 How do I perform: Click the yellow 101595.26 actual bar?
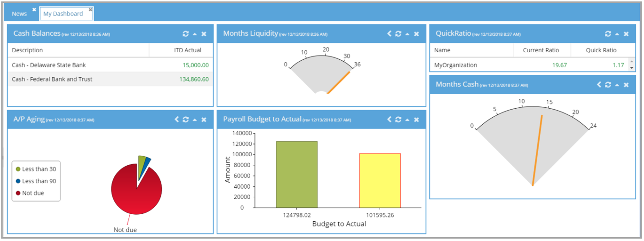pos(380,180)
